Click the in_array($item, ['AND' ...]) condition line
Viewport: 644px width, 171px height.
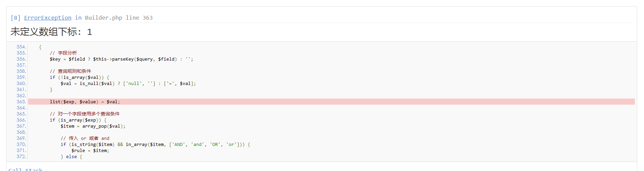155,144
